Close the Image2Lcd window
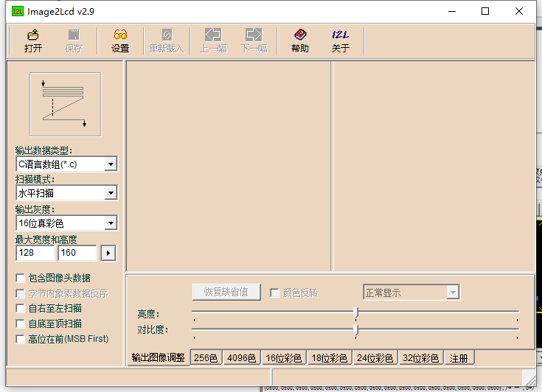542x392 pixels. pos(519,11)
